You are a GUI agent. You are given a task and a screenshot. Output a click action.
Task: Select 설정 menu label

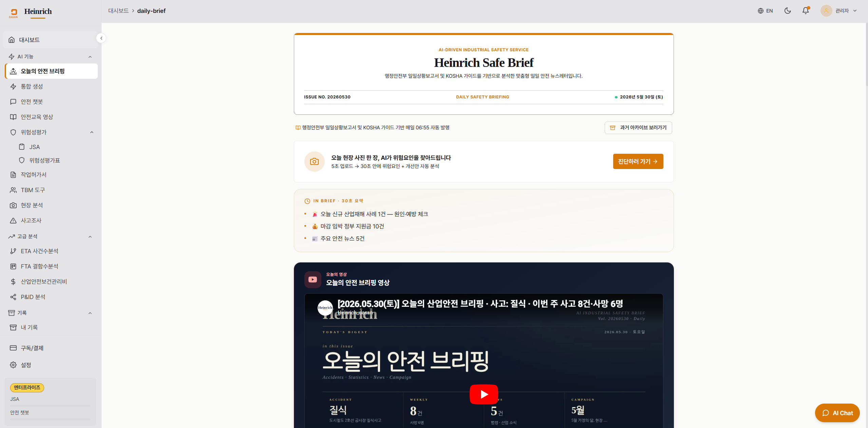click(26, 365)
